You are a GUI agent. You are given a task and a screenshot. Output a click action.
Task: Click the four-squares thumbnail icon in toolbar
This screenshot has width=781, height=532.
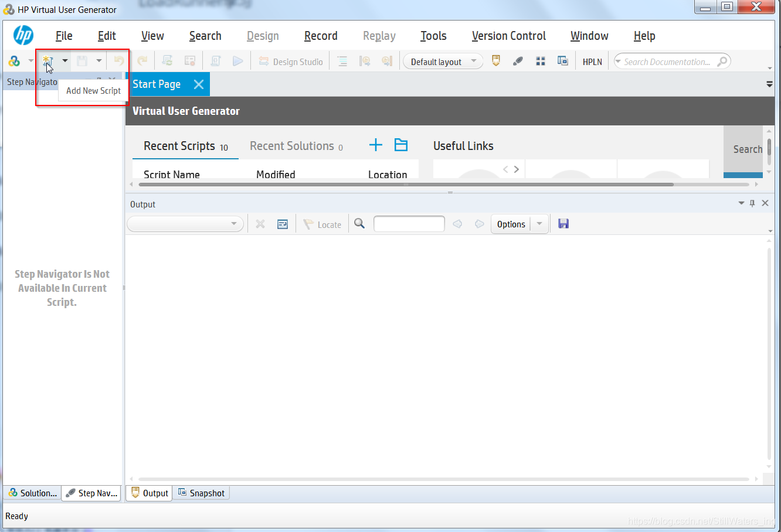click(541, 61)
